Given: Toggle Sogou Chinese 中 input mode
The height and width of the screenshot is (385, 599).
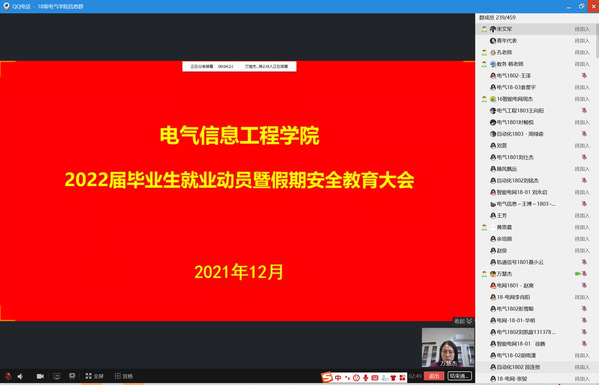Looking at the screenshot, I should pyautogui.click(x=338, y=377).
